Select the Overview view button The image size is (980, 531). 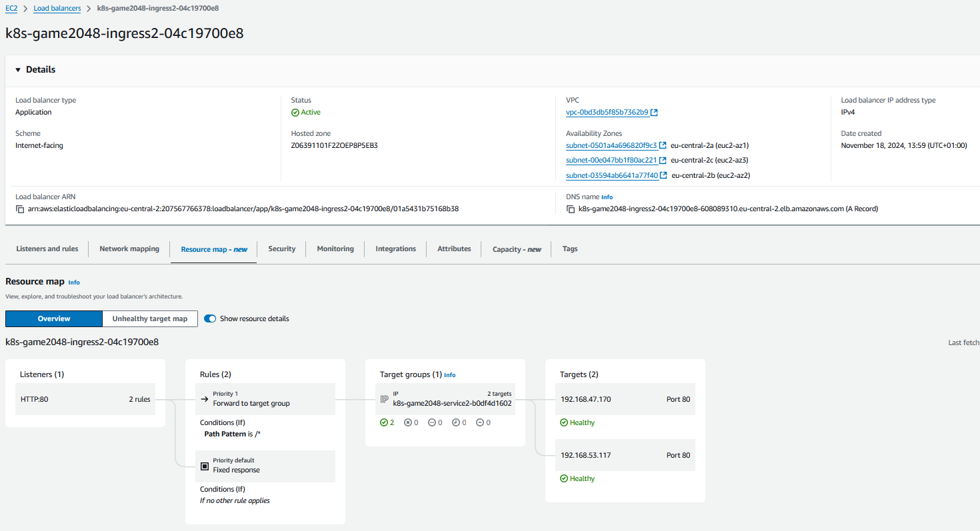54,318
